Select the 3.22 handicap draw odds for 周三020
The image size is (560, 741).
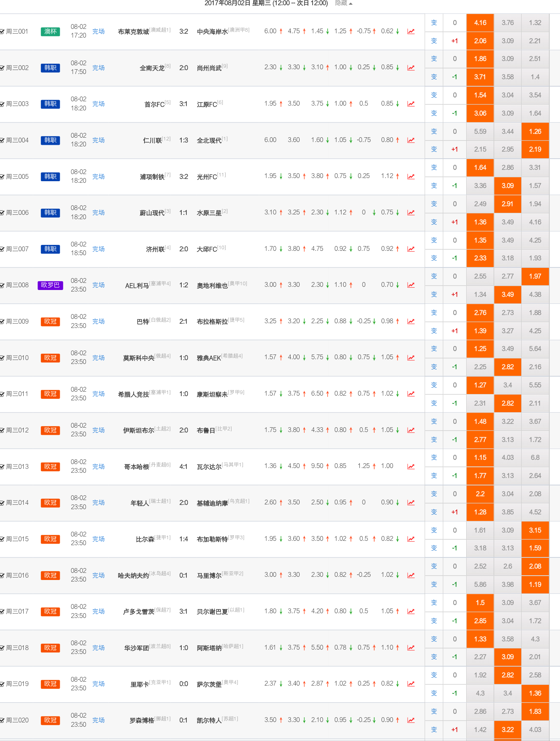(x=507, y=730)
